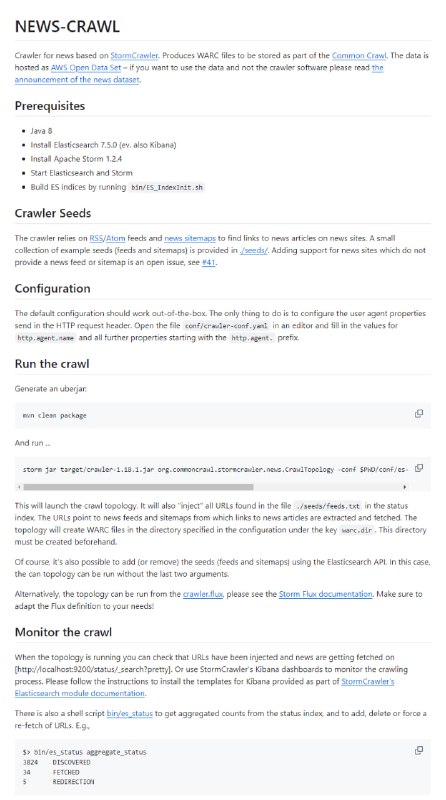Open issue #41 link
446x800 pixels.
(x=208, y=263)
